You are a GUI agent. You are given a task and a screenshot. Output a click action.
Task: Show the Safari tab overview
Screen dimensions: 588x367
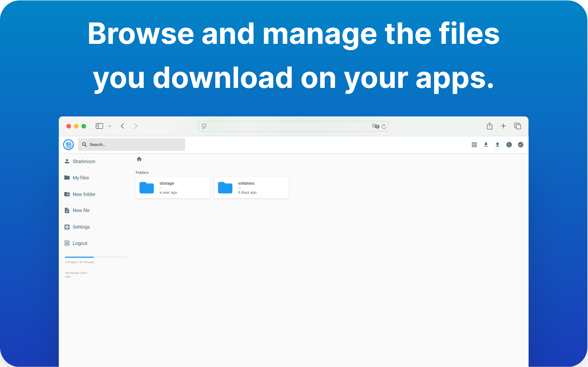[518, 126]
